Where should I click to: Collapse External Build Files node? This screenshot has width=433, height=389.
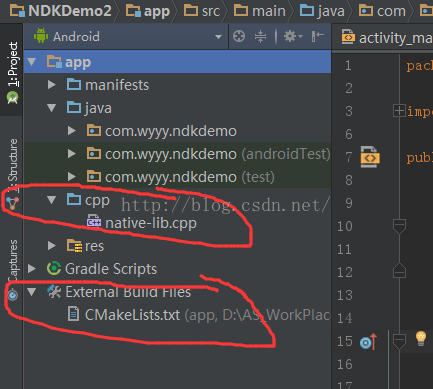(32, 292)
